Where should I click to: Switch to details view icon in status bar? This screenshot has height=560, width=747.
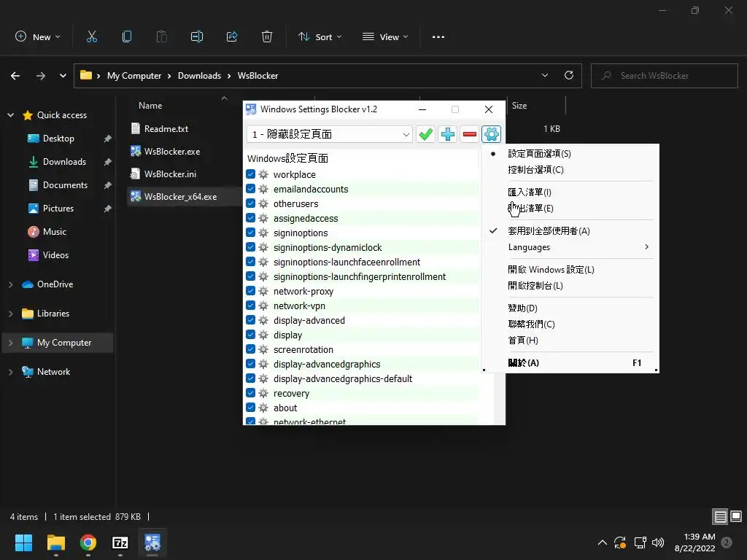[720, 516]
